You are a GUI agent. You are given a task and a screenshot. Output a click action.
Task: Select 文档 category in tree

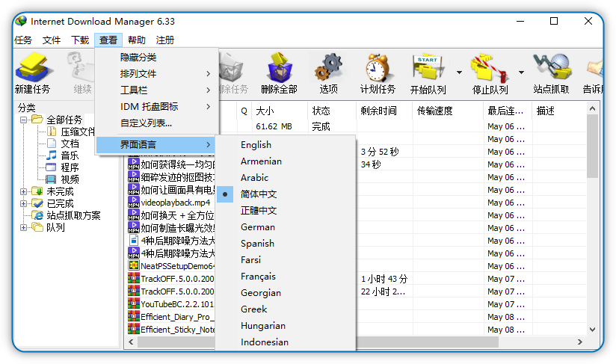(x=70, y=144)
